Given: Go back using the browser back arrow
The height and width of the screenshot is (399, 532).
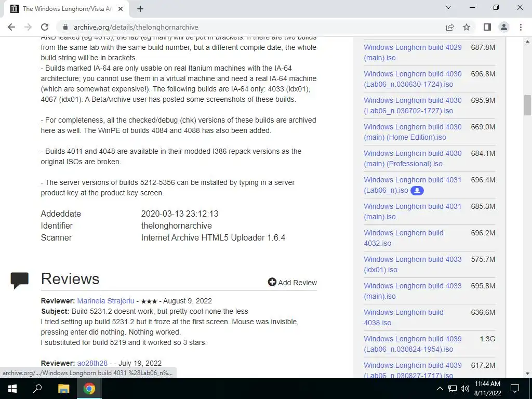Looking at the screenshot, I should [11, 27].
